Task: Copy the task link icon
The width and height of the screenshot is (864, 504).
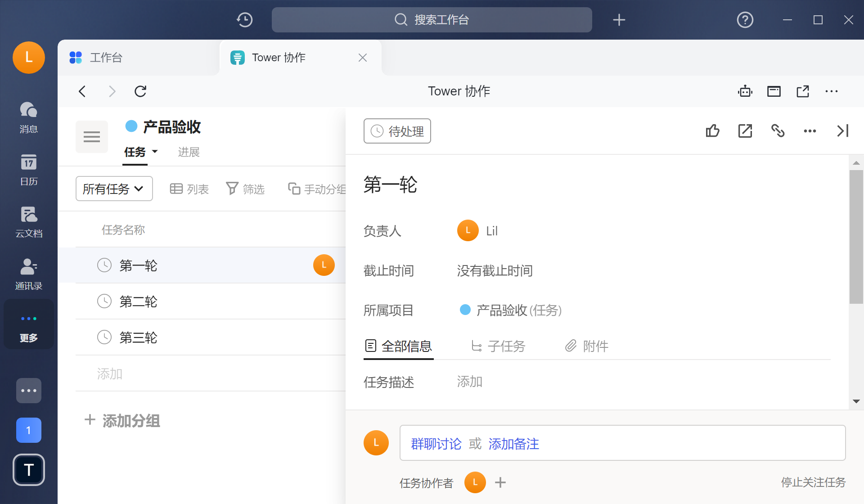Action: 778,131
